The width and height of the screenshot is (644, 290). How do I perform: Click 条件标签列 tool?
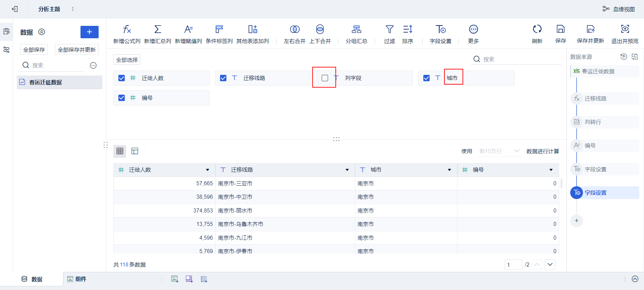[x=219, y=34]
